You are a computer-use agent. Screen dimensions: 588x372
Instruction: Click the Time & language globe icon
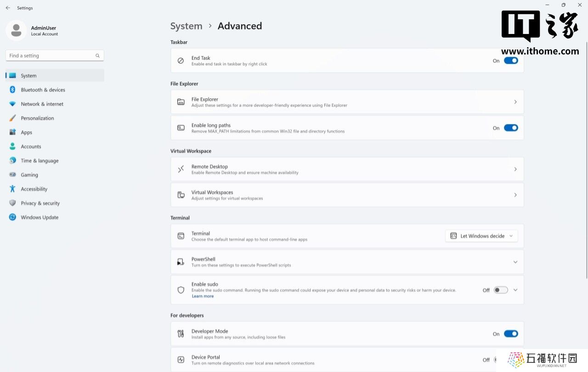pyautogui.click(x=12, y=161)
